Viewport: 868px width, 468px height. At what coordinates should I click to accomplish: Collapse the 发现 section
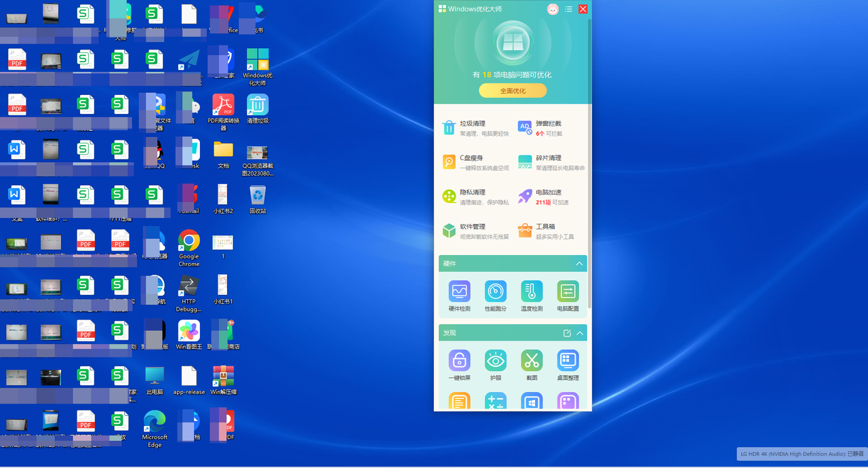coord(580,333)
